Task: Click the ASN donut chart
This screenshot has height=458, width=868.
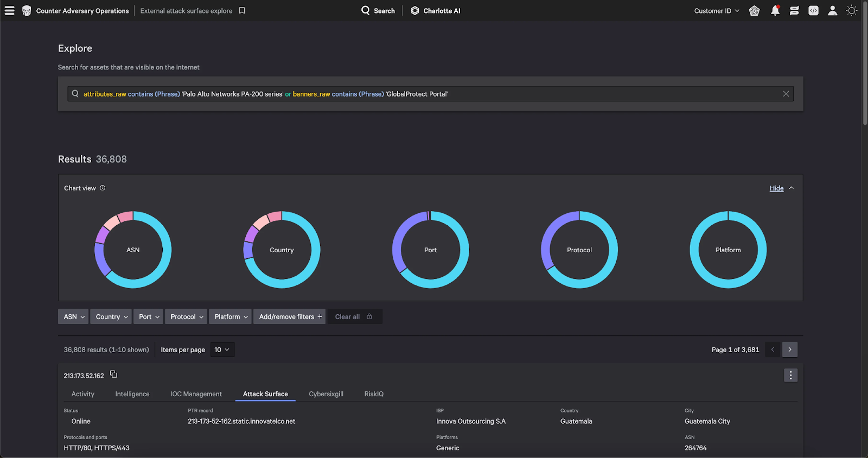Action: [133, 250]
